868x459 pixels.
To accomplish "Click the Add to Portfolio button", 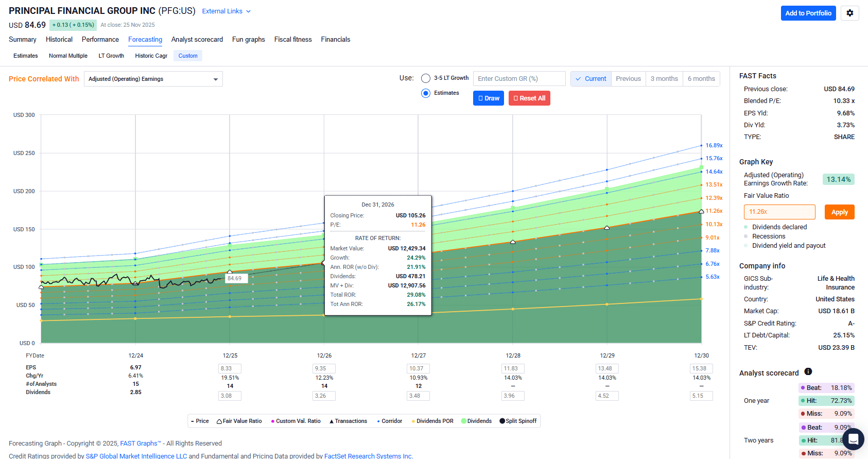I will pos(808,13).
